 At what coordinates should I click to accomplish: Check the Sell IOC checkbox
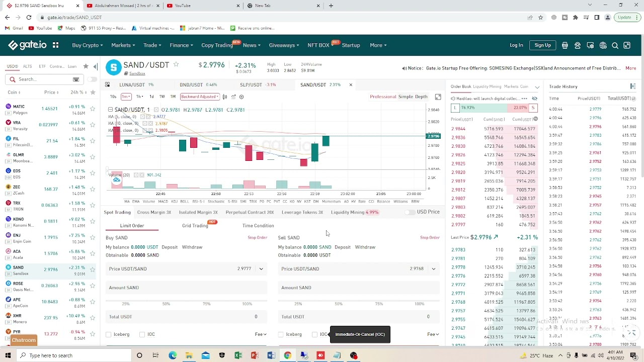(x=315, y=334)
